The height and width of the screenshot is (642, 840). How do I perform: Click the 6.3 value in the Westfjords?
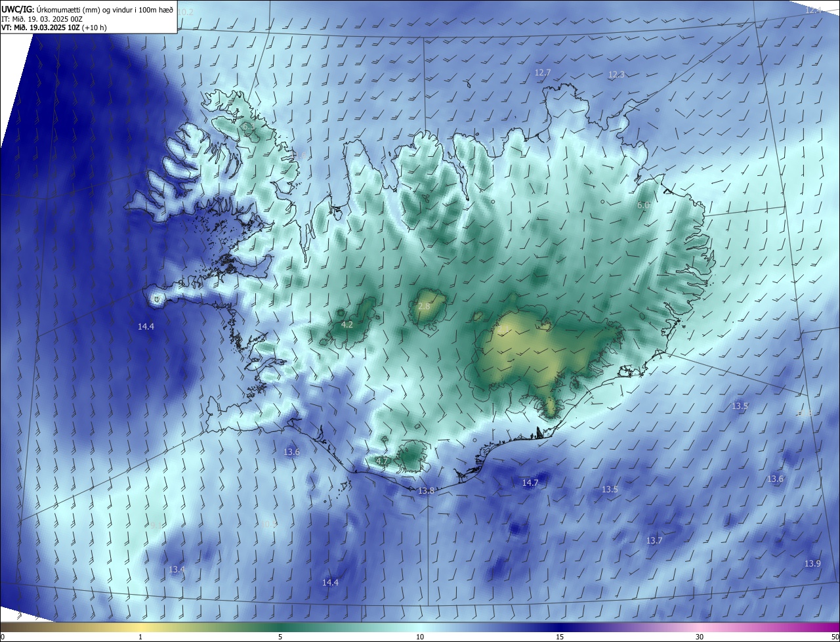point(247,126)
